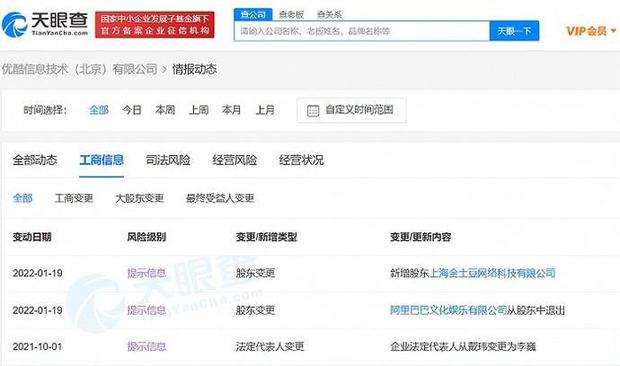The width and height of the screenshot is (620, 366).
Task: Click the 时间选择 label
Action: click(x=45, y=110)
